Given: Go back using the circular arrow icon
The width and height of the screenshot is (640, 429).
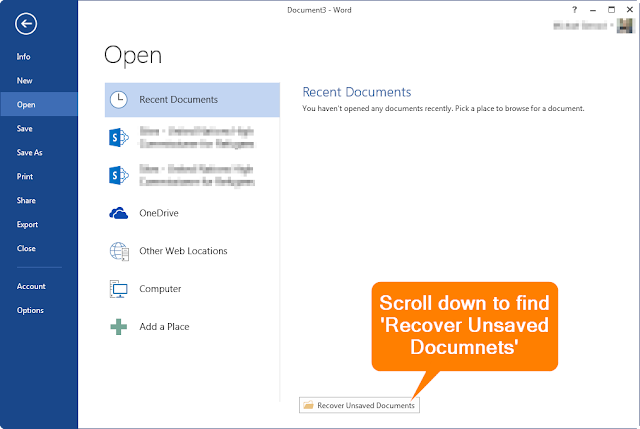Looking at the screenshot, I should click(x=26, y=24).
